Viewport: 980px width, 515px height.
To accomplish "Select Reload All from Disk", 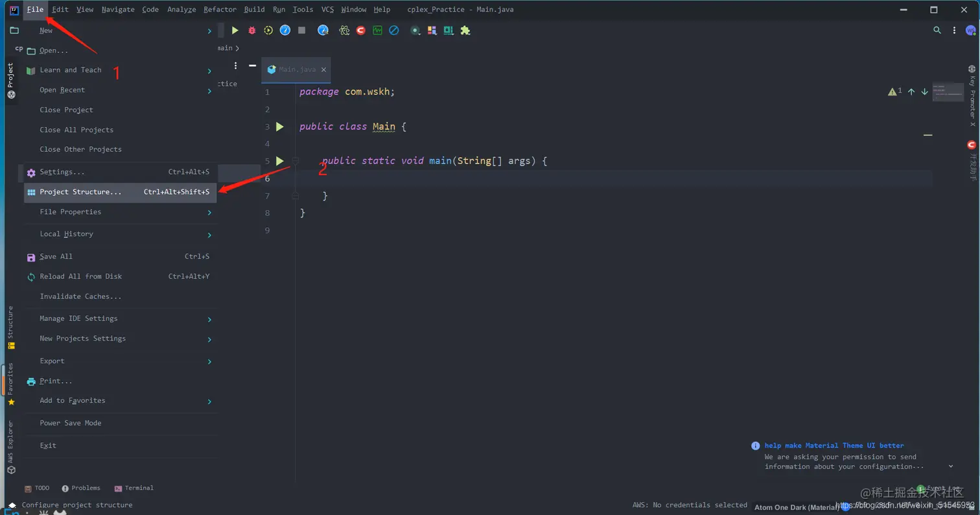I will pos(121,276).
